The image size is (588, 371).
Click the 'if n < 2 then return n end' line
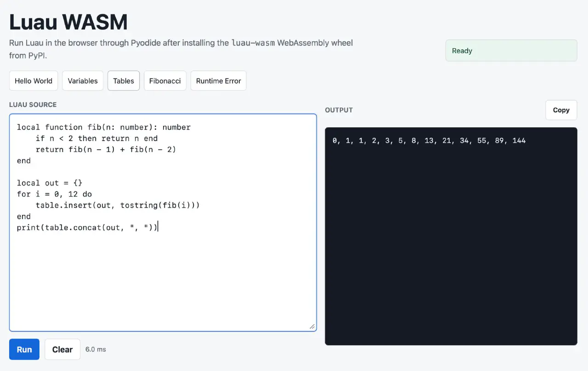tap(96, 138)
